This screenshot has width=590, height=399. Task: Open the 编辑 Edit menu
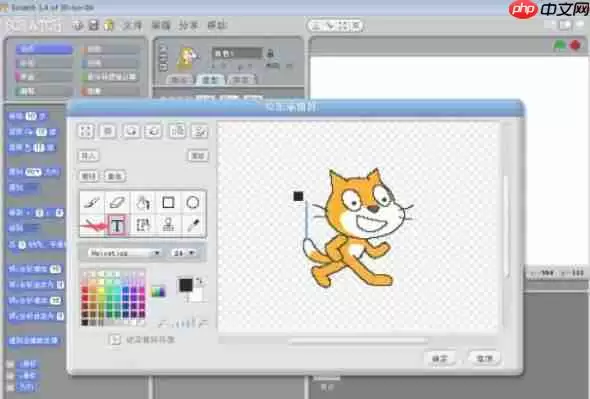pos(161,26)
